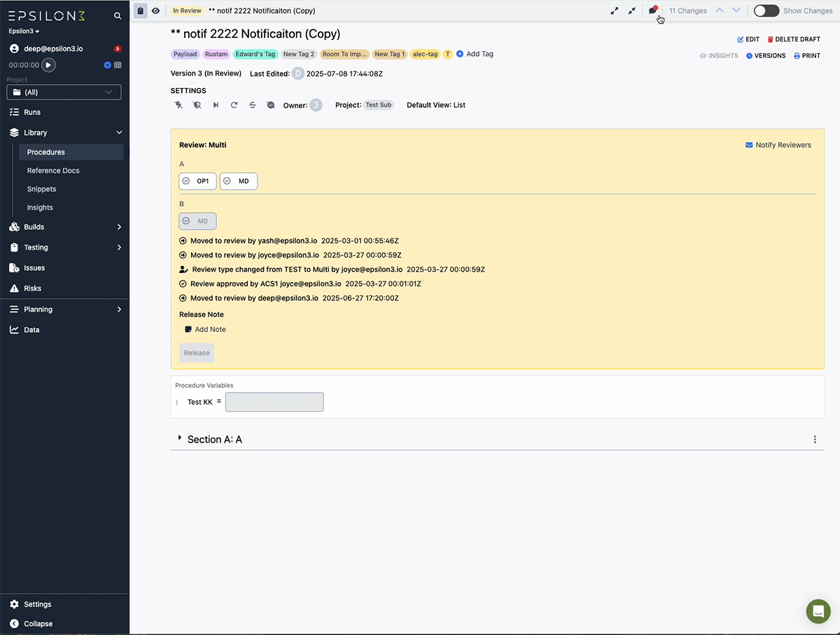Click the Payload tag
This screenshot has height=635, width=840.
(185, 54)
